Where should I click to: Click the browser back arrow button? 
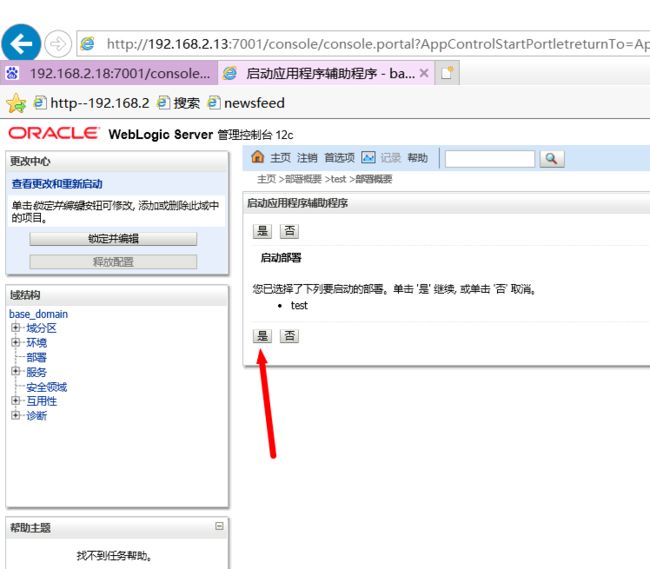coord(21,43)
